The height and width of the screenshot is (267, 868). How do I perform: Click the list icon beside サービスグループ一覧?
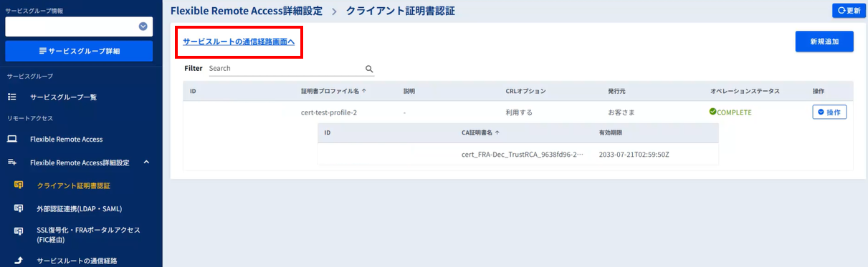(11, 97)
